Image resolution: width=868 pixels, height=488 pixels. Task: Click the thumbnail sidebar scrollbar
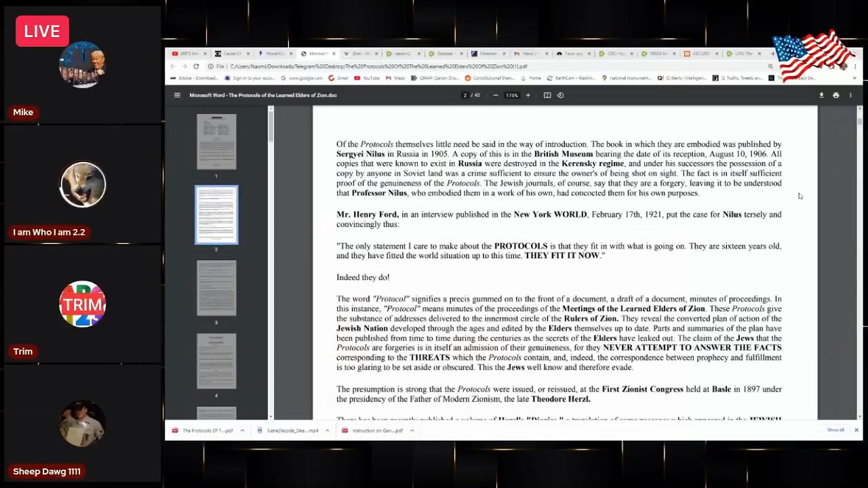(x=271, y=125)
